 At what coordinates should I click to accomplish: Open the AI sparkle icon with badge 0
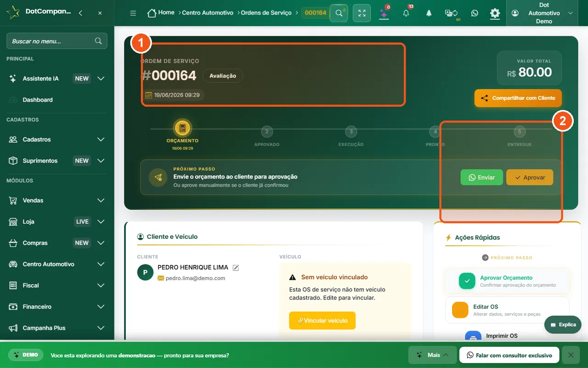point(384,13)
